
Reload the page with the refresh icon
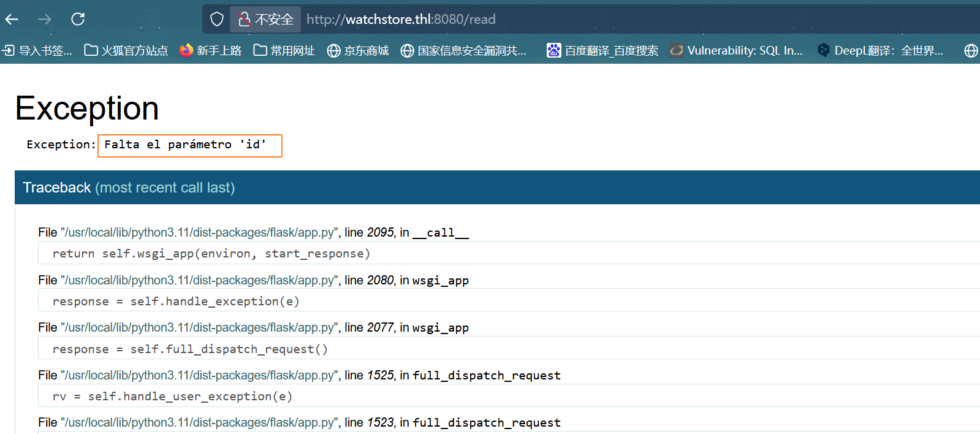coord(78,19)
